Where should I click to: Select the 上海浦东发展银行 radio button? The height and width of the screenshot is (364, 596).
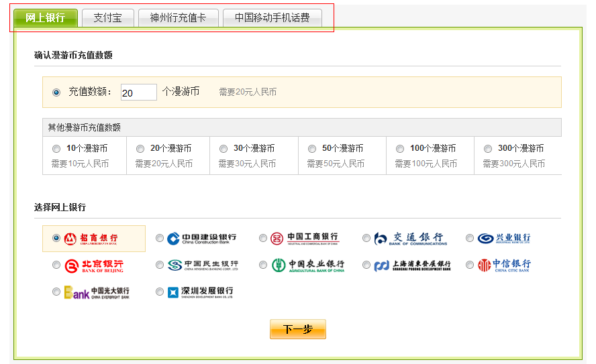point(366,265)
